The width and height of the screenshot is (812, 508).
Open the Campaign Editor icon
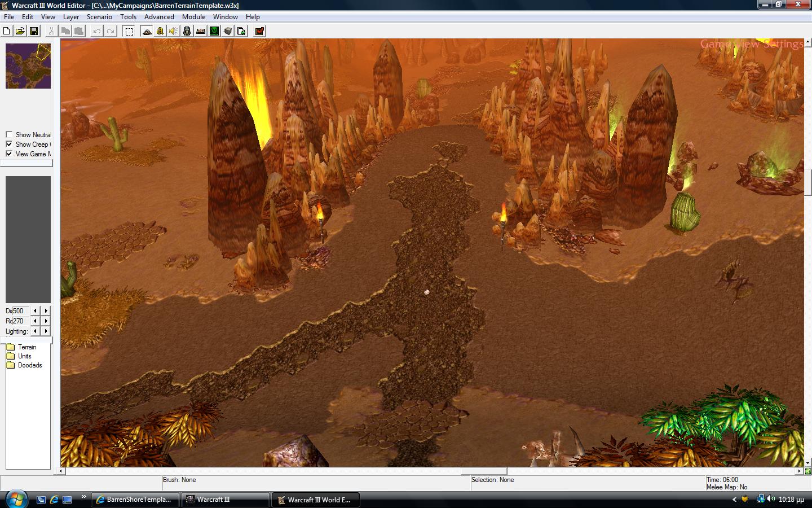click(201, 31)
